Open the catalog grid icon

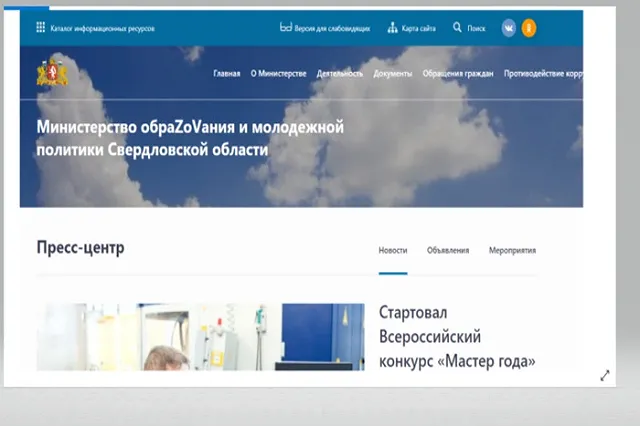(40, 27)
